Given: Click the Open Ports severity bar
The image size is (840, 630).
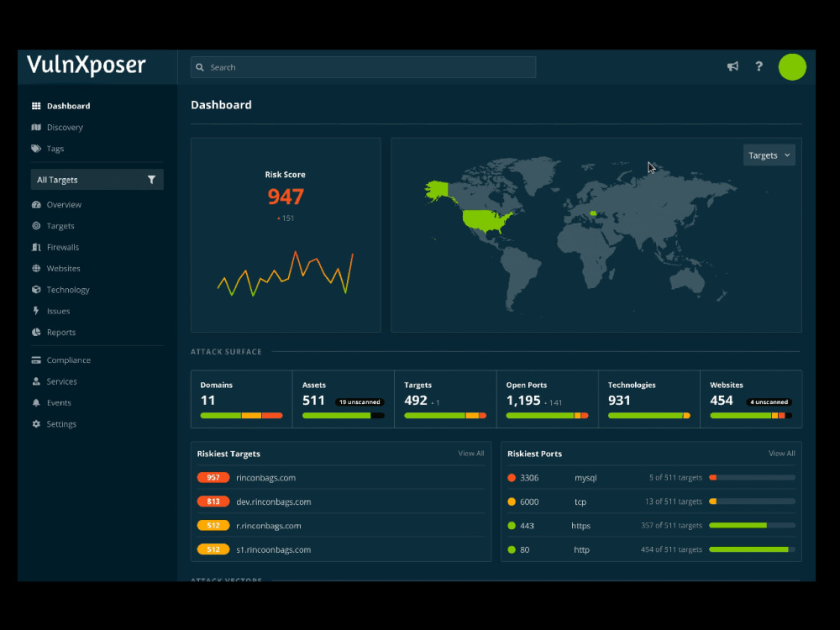Looking at the screenshot, I should point(547,416).
